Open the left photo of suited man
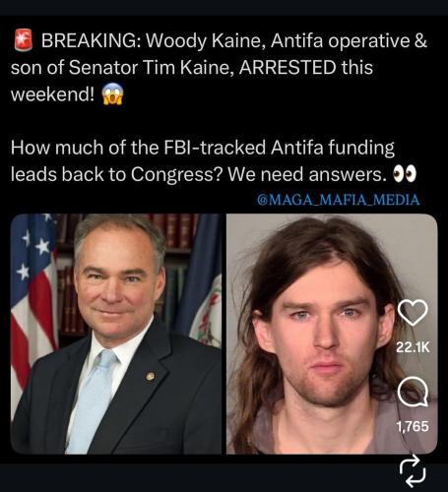Image resolution: width=448 pixels, height=492 pixels. pyautogui.click(x=116, y=334)
